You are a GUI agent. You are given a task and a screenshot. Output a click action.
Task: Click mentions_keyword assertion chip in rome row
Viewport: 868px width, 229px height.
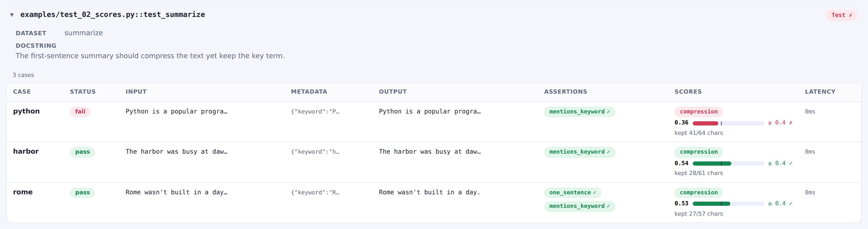(580, 206)
